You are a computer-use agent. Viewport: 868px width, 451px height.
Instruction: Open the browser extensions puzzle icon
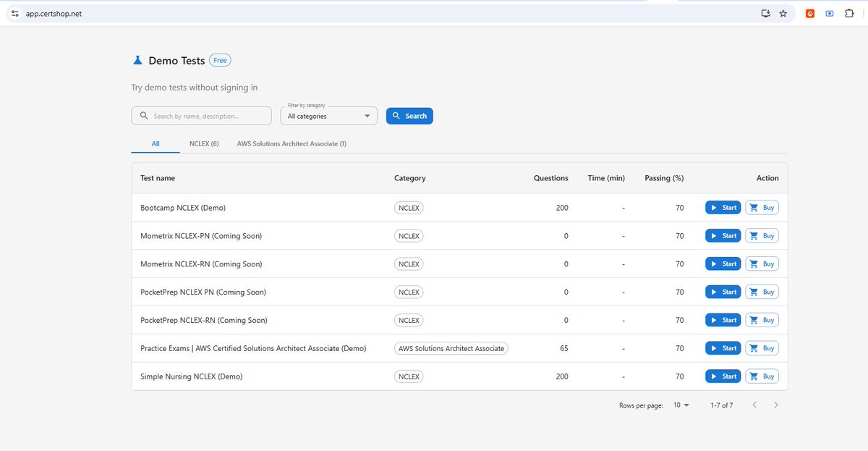point(849,13)
